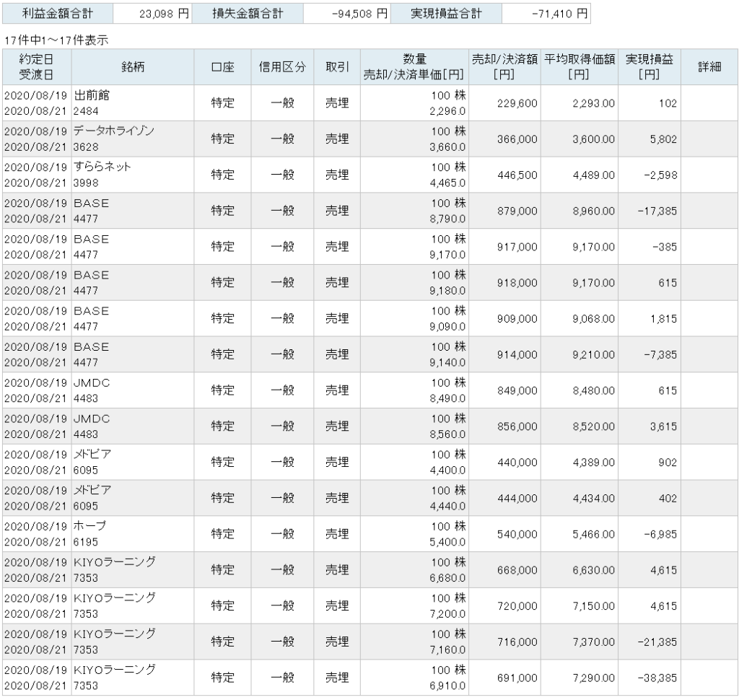Select BASE row with 879,000 settlement amount
739x700 pixels.
[x=370, y=211]
